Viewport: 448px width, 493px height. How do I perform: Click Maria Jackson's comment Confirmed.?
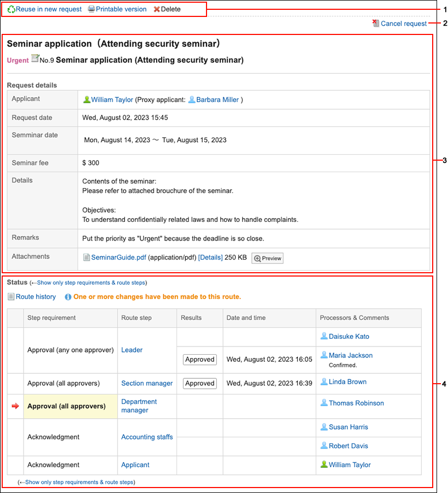point(343,365)
